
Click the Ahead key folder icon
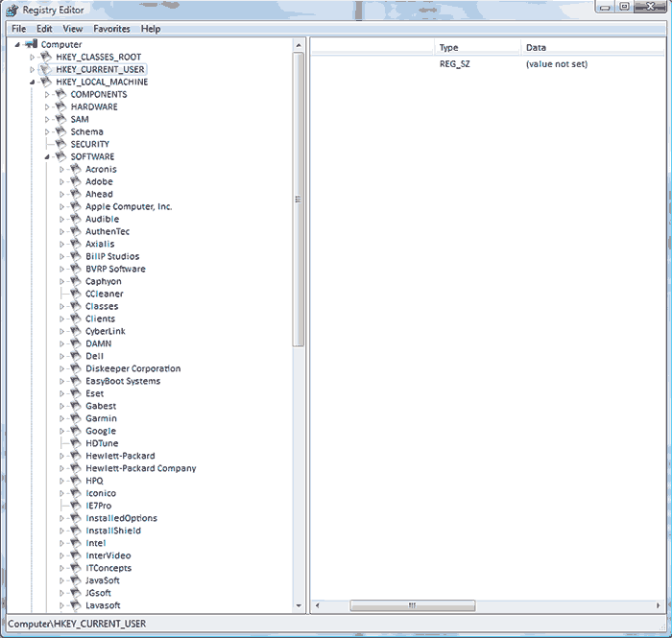[x=76, y=194]
